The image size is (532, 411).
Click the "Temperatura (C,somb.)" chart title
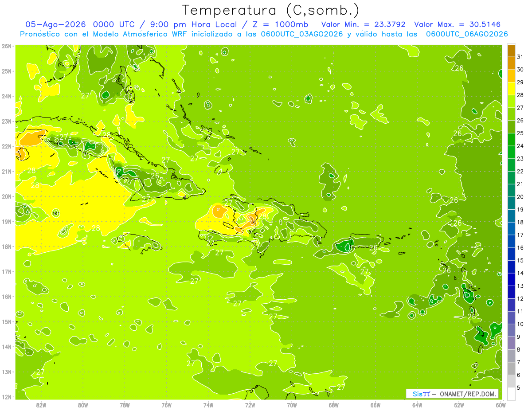[x=270, y=10]
